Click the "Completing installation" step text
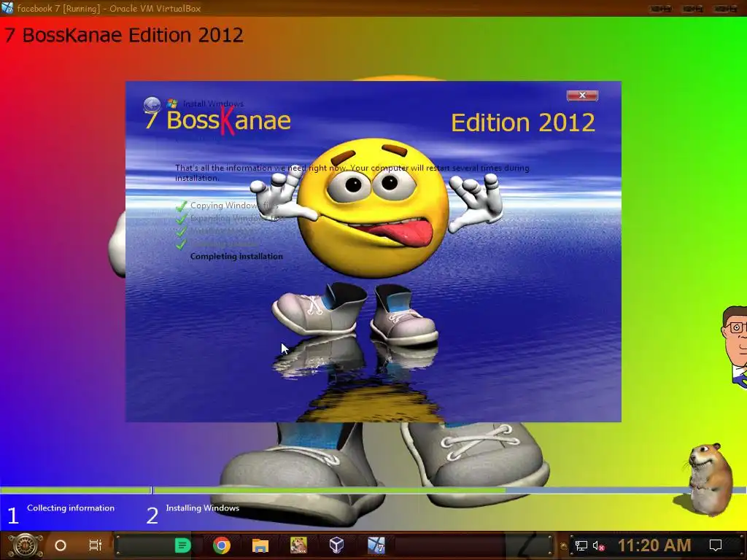 (x=236, y=256)
